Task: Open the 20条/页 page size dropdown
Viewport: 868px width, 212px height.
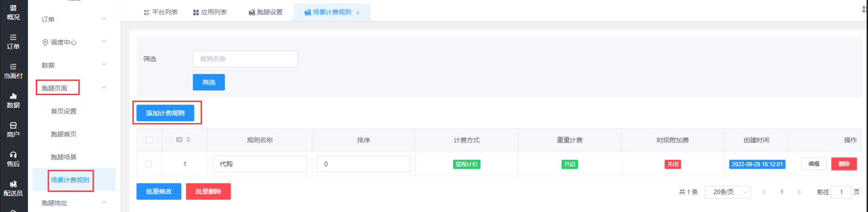Action: point(727,192)
